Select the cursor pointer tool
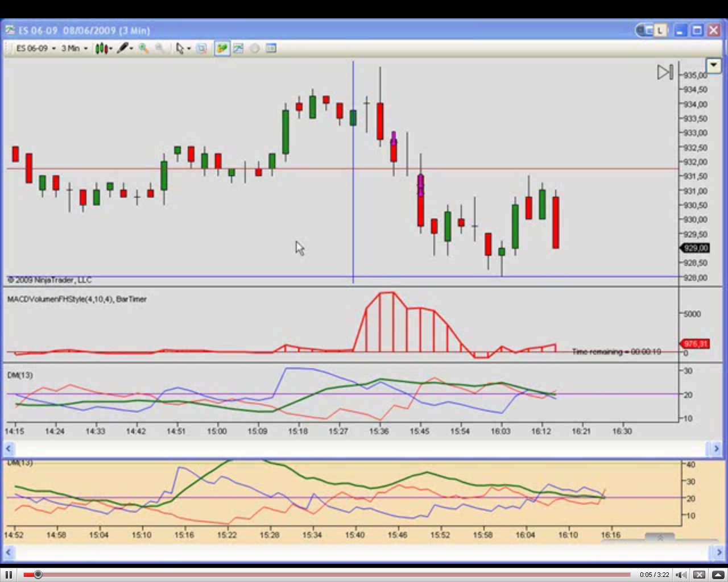The image size is (728, 582). pos(180,48)
